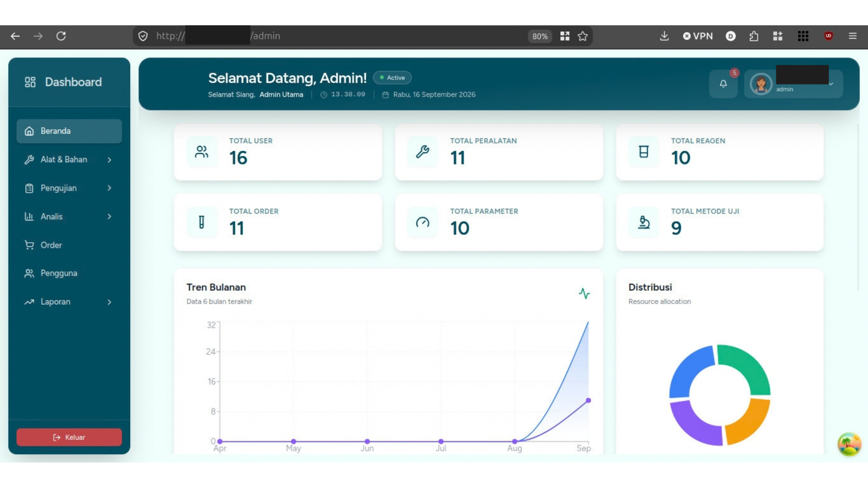This screenshot has width=868, height=488.
Task: Open the browser hamburger menu
Action: pyautogui.click(x=853, y=36)
